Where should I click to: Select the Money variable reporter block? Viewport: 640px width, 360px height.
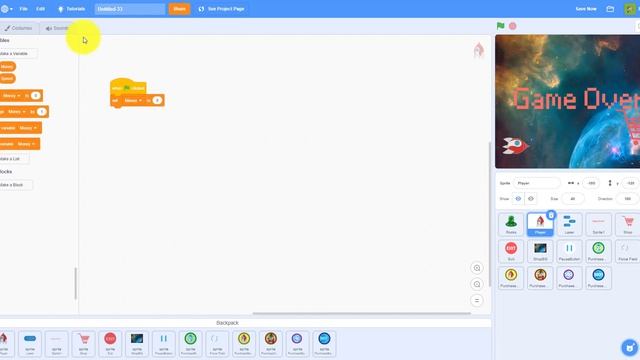coord(7,67)
